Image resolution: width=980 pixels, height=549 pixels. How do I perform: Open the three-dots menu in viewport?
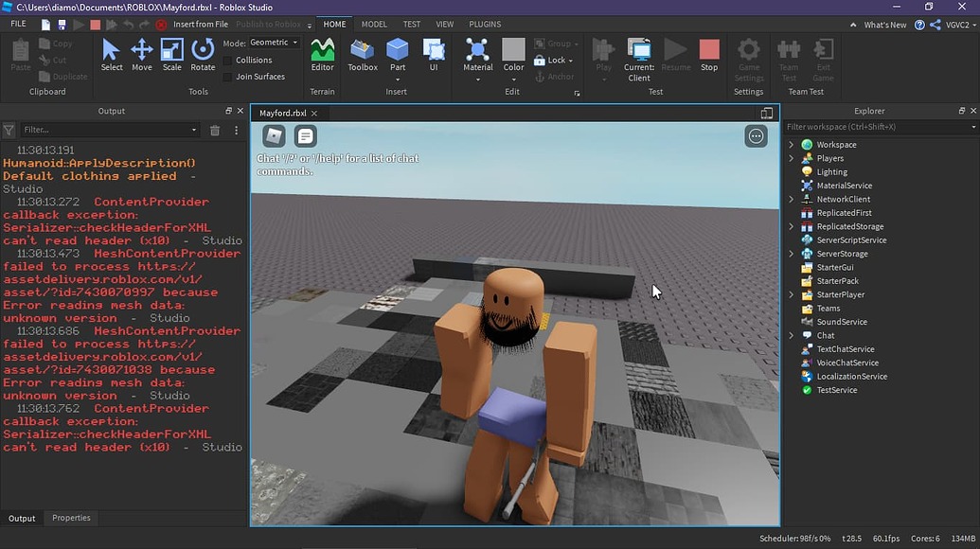click(x=756, y=136)
